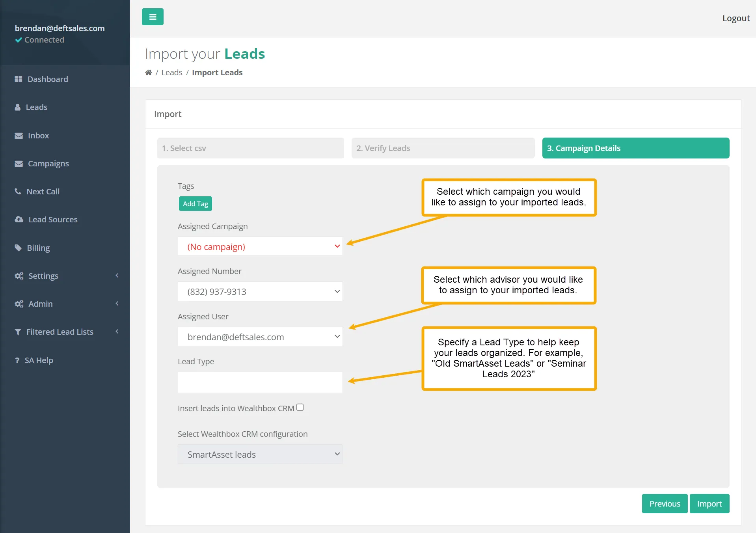Click the Logout link
The height and width of the screenshot is (533, 756).
click(x=736, y=18)
